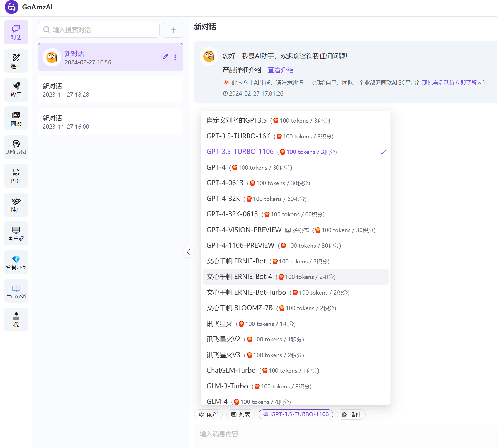The image size is (497, 448).
Task: Open the 查看介绍 link
Action: point(280,70)
